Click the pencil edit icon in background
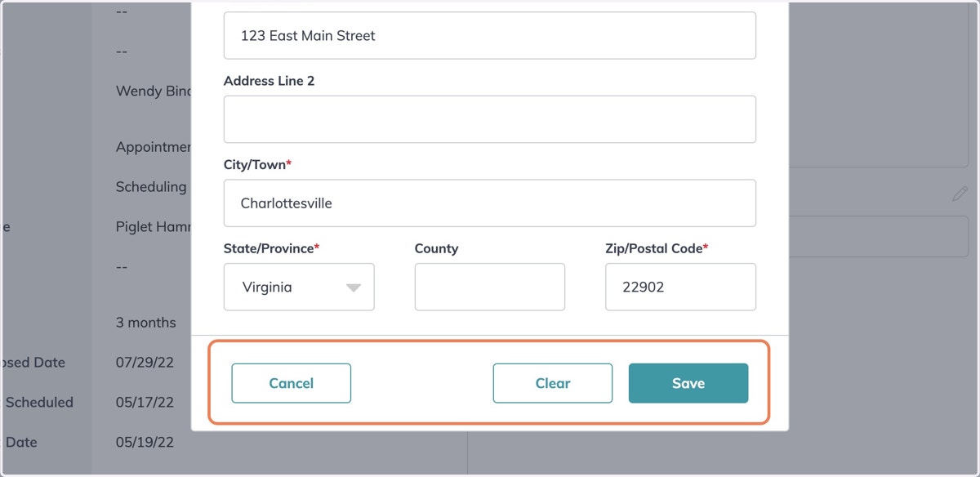The width and height of the screenshot is (980, 477). pyautogui.click(x=960, y=194)
